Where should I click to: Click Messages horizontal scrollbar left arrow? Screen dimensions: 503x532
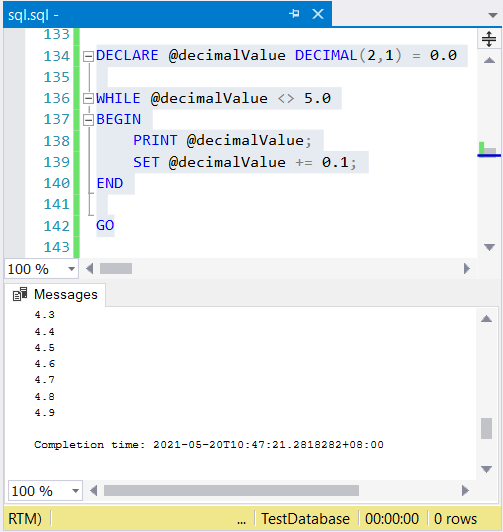pyautogui.click(x=94, y=490)
